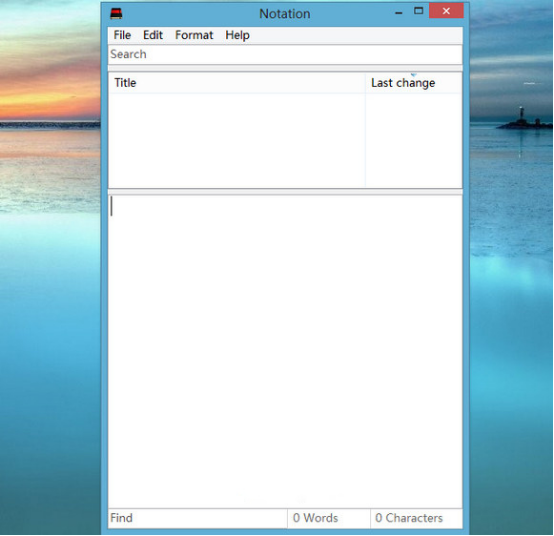The image size is (554, 536).
Task: Click the Find field in status bar
Action: click(x=198, y=518)
